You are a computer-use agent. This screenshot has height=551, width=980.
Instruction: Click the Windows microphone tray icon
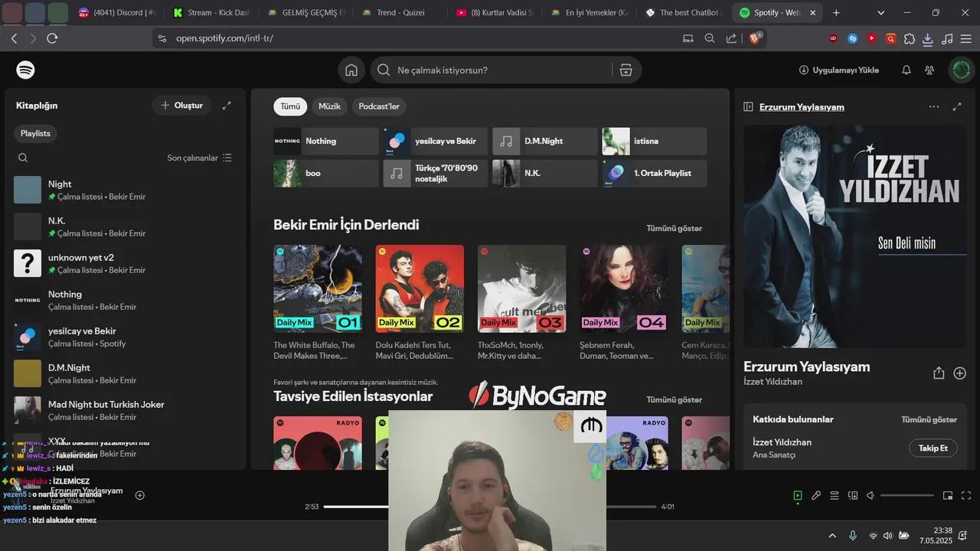click(853, 536)
